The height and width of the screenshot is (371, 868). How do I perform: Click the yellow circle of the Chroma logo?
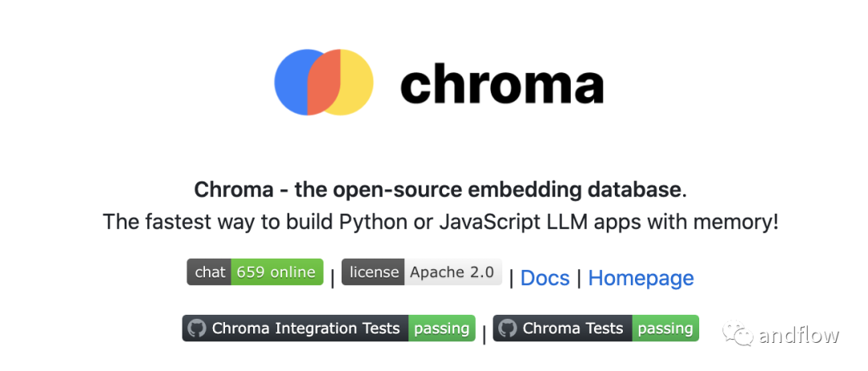click(x=357, y=82)
